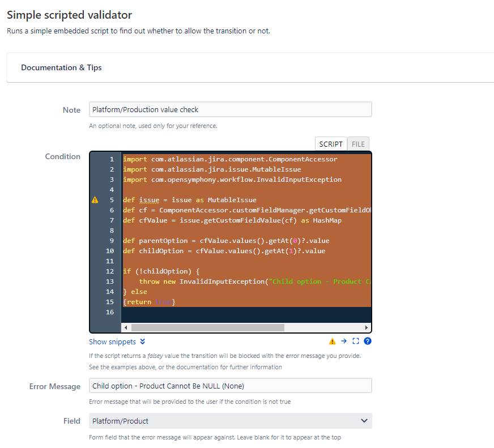Click the empty line 16 in the editor
This screenshot has width=494, height=448.
(x=246, y=312)
